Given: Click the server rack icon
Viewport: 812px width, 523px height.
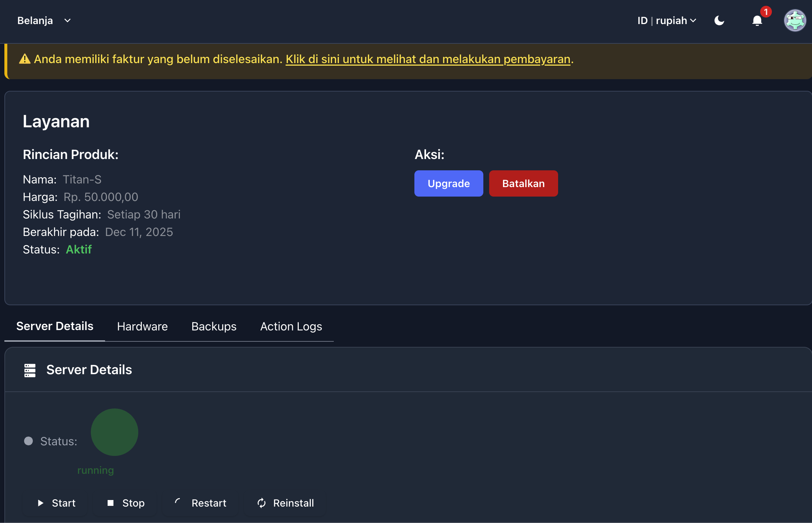Looking at the screenshot, I should point(30,370).
